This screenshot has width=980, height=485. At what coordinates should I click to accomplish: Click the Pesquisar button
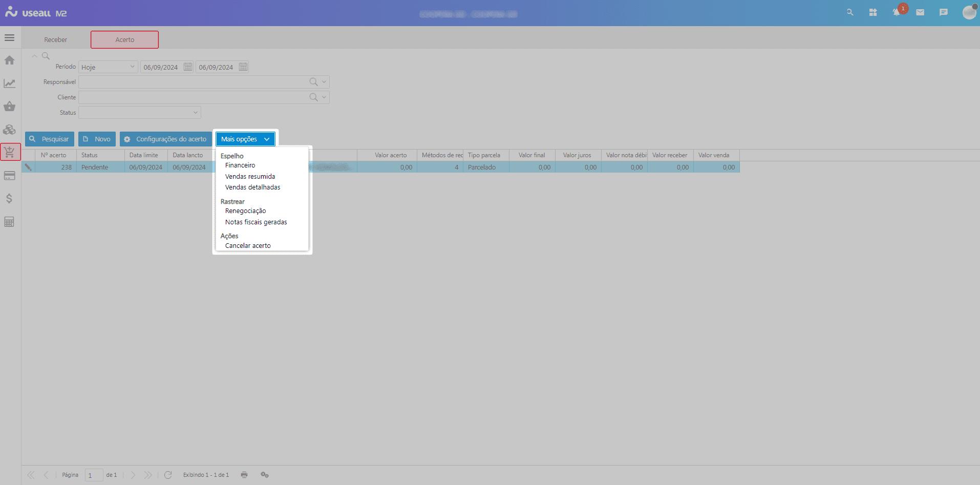point(50,139)
